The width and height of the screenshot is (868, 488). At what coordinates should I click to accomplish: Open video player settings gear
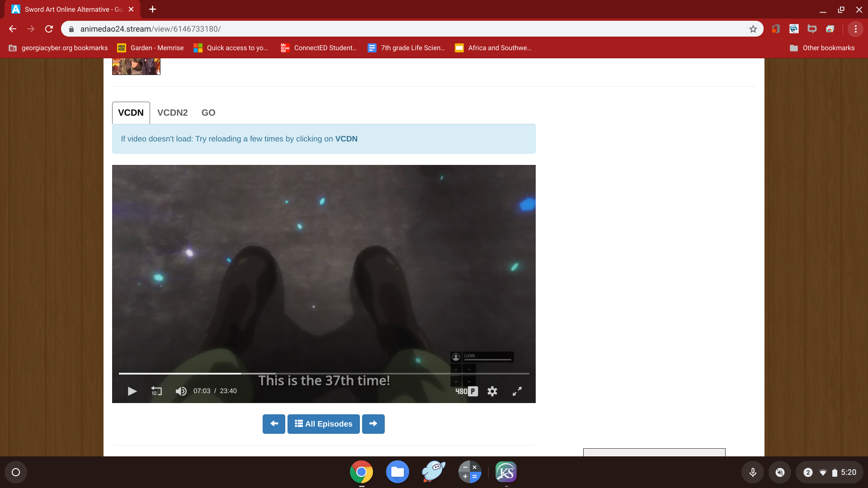pyautogui.click(x=492, y=391)
